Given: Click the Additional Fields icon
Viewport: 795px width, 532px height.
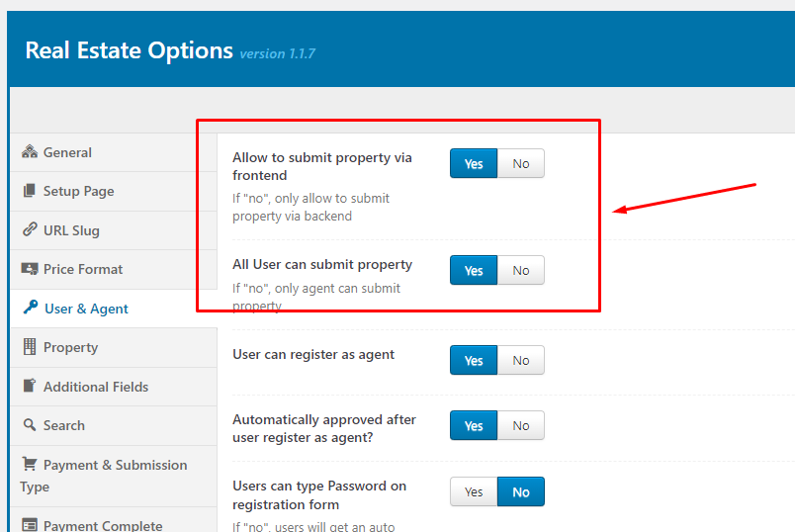Looking at the screenshot, I should (x=30, y=387).
